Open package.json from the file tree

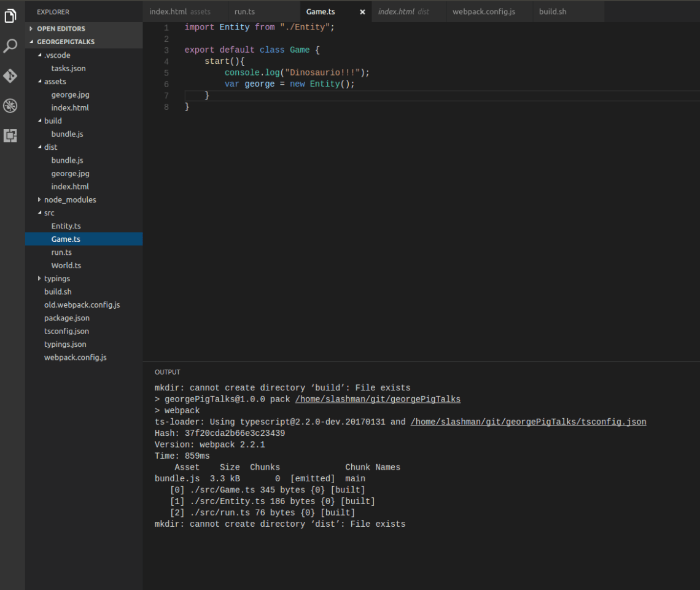pos(66,318)
